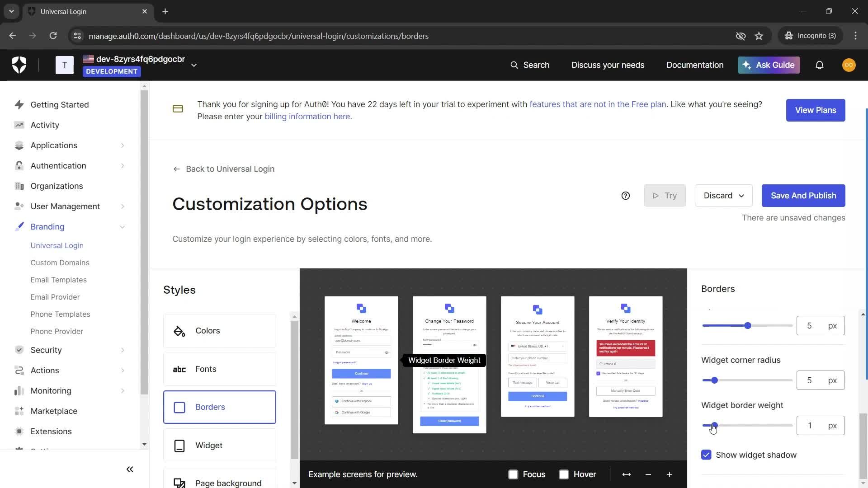Viewport: 868px width, 488px height.
Task: Fit preview width with the arrows icon
Action: pos(626,474)
